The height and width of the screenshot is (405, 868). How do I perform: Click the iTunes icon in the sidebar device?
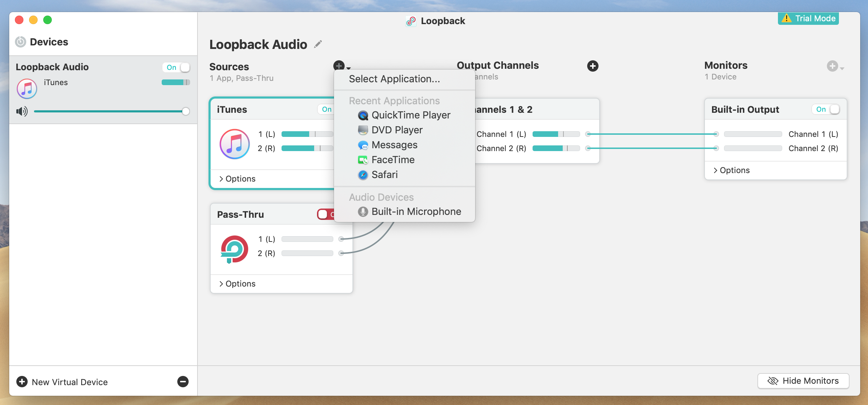click(27, 89)
